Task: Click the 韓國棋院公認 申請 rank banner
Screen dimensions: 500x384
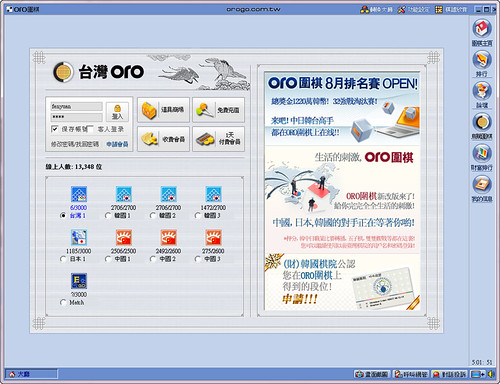Action: 342,282
